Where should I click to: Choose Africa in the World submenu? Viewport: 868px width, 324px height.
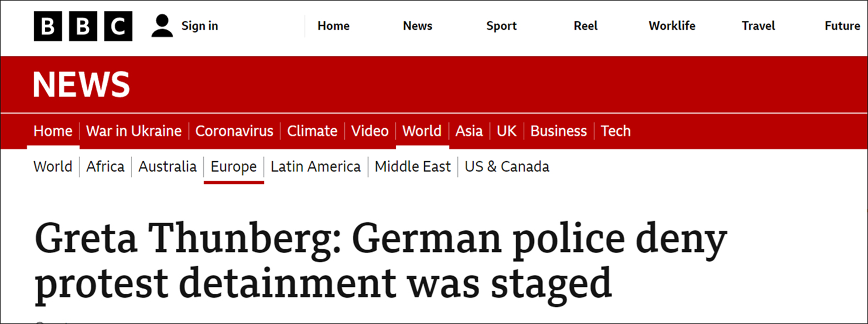pyautogui.click(x=105, y=167)
